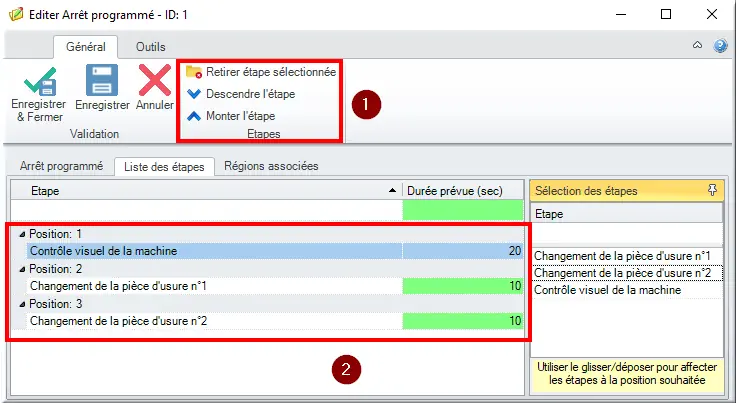Collapse the Position: 3 group

tap(22, 304)
